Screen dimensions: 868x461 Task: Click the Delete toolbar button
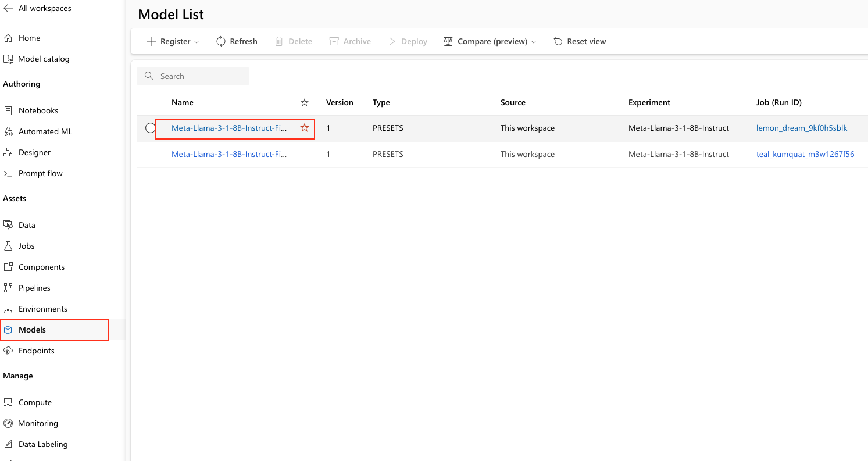pos(294,41)
